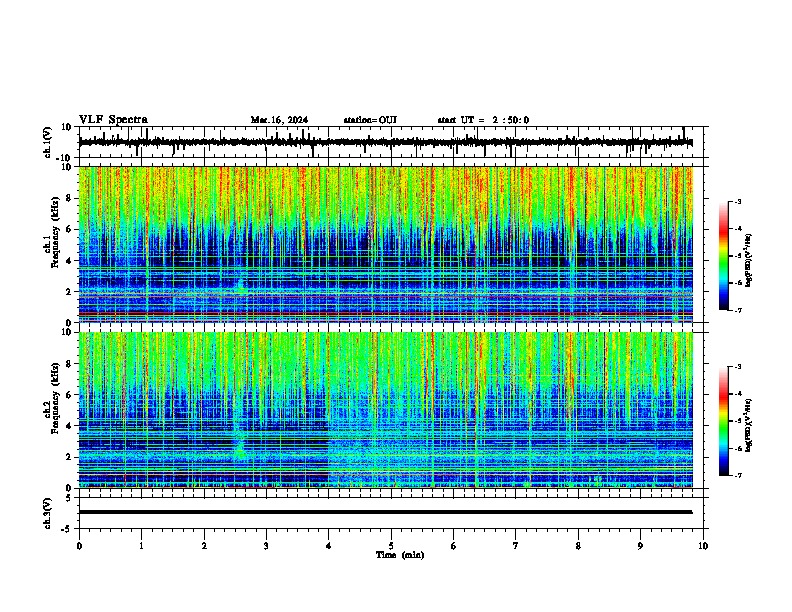Screen dimensions: 792x612
Task: Click the ch.2 spectrogram panel
Action: (x=385, y=410)
